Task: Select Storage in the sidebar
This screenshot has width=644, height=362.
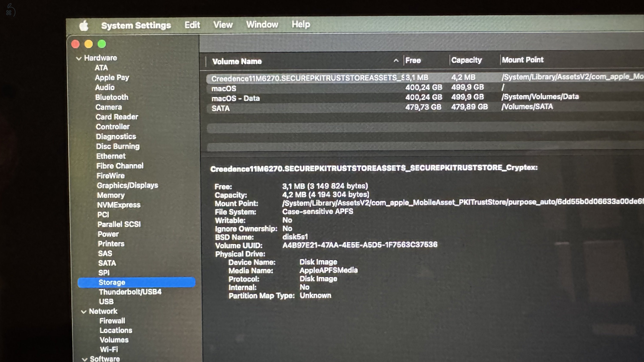Action: pos(137,282)
